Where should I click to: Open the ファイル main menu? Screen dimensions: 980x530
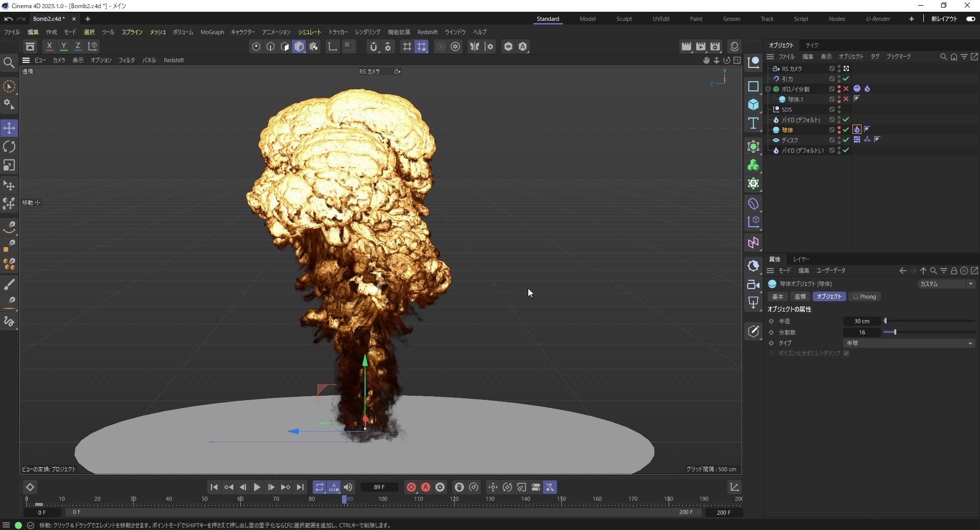click(12, 32)
